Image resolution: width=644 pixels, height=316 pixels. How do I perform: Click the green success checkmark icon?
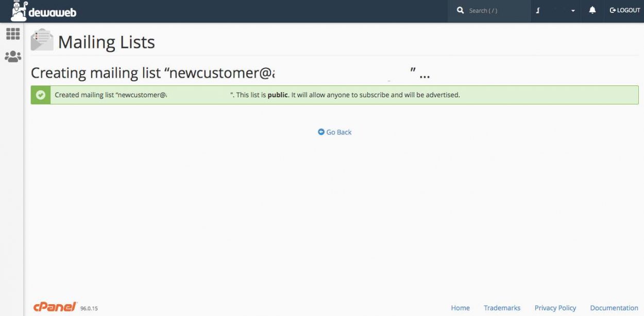pyautogui.click(x=41, y=95)
